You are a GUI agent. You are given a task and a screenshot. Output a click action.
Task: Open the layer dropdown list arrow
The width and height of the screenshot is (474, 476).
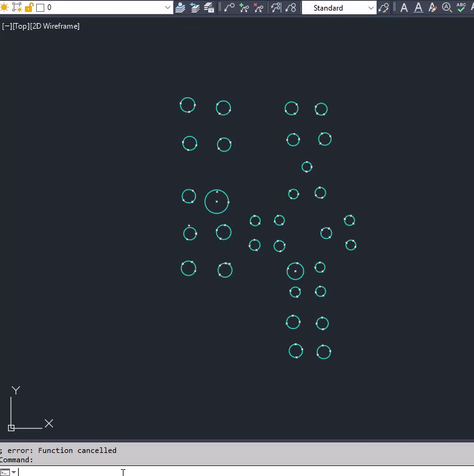pyautogui.click(x=167, y=7)
